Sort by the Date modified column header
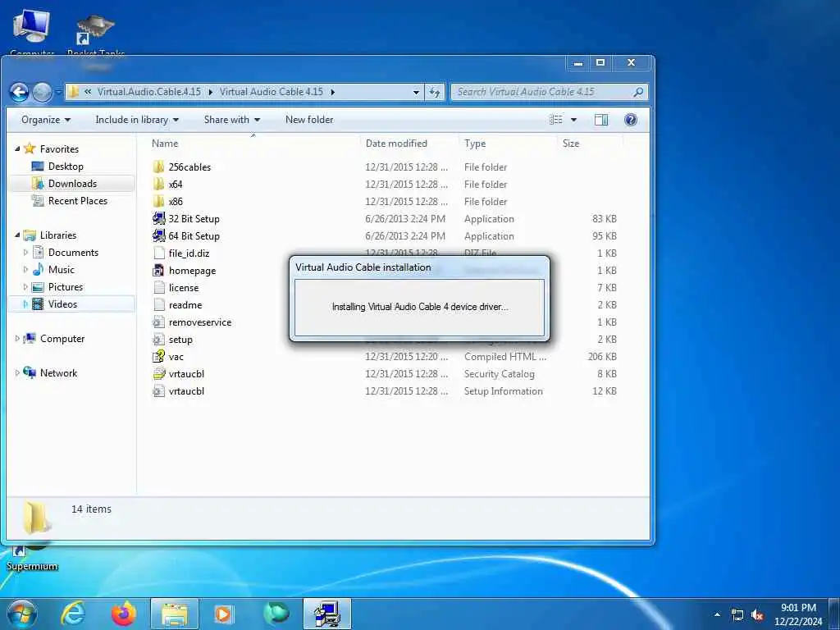This screenshot has width=840, height=630. pyautogui.click(x=396, y=144)
